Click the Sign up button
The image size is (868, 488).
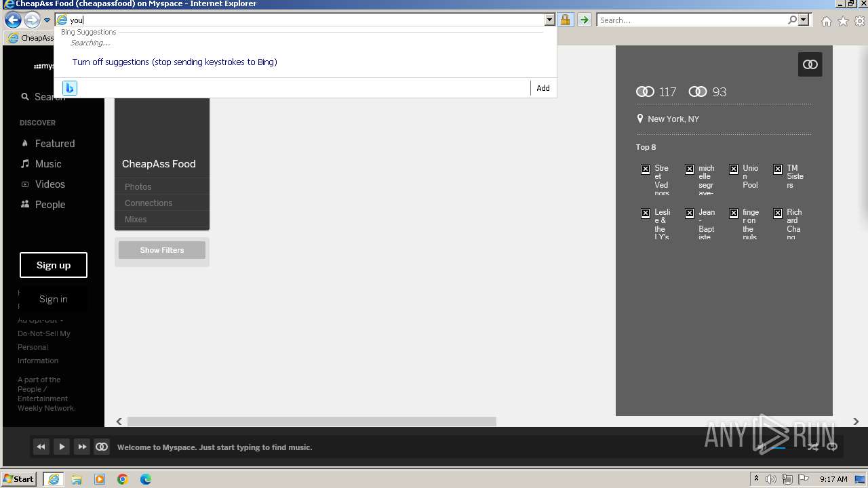pyautogui.click(x=54, y=265)
